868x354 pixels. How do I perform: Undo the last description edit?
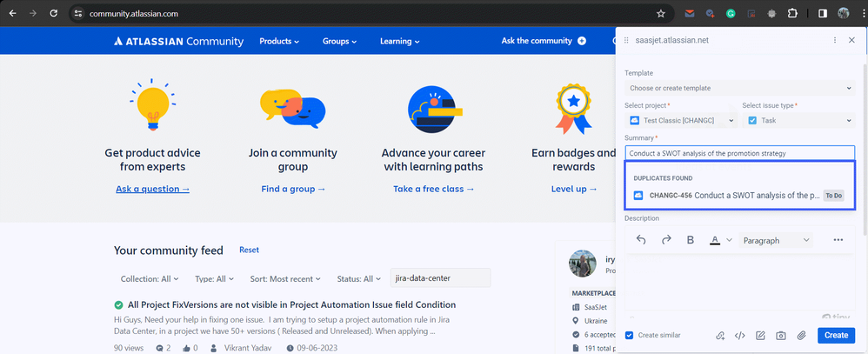pos(641,240)
